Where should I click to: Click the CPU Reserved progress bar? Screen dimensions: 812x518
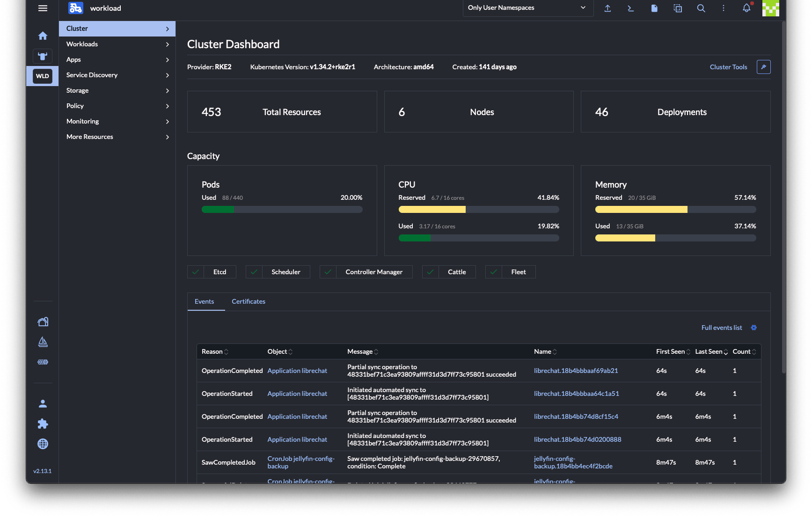(x=479, y=210)
